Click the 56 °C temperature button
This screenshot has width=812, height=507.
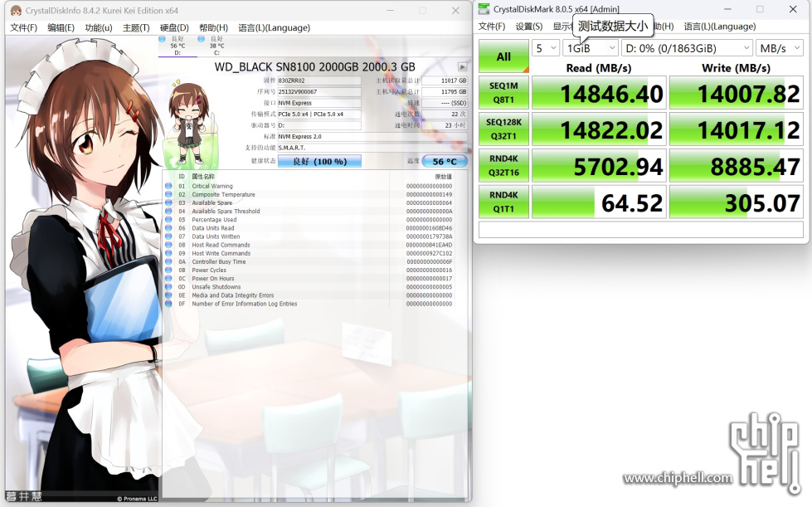point(445,162)
